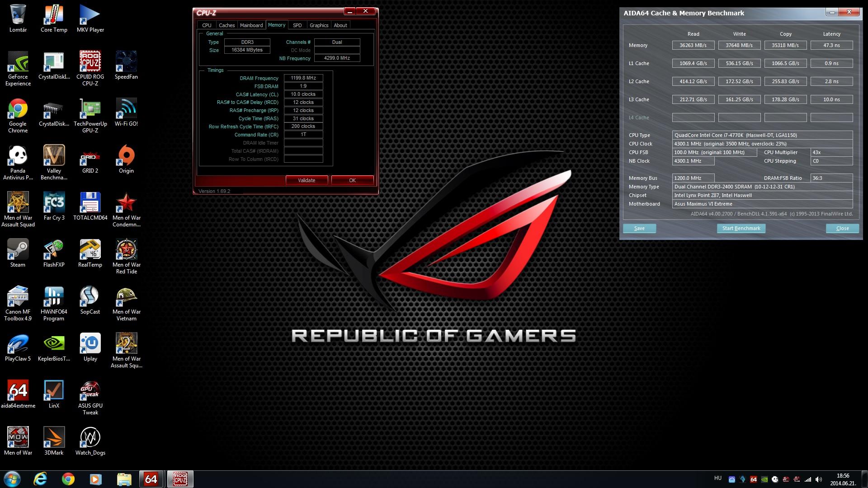Open the MKV Player desktop shortcut
This screenshot has height=488, width=868.
tap(90, 19)
